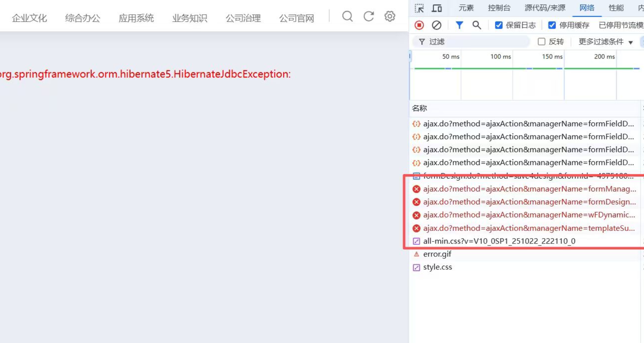This screenshot has height=343, width=644.
Task: Select the 网络 tab
Action: pyautogui.click(x=587, y=8)
